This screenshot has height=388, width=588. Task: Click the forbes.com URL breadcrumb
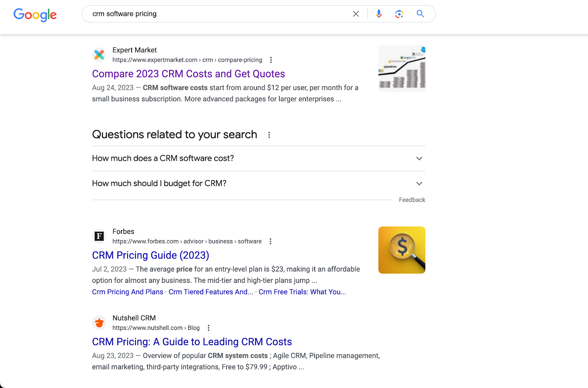(187, 241)
